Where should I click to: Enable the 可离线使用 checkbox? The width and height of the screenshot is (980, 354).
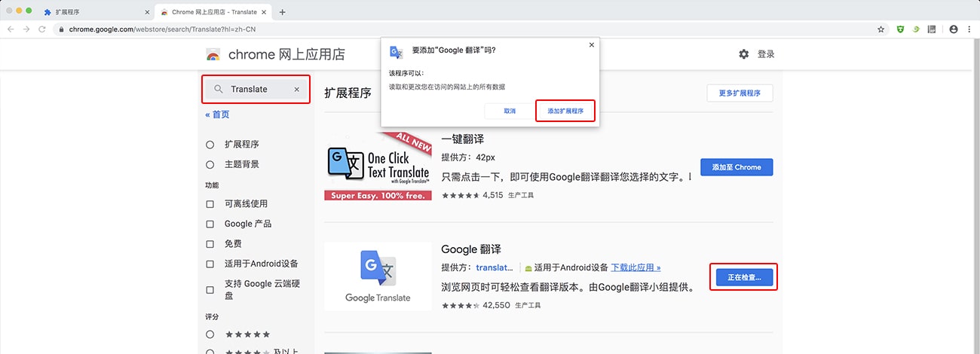pyautogui.click(x=210, y=204)
